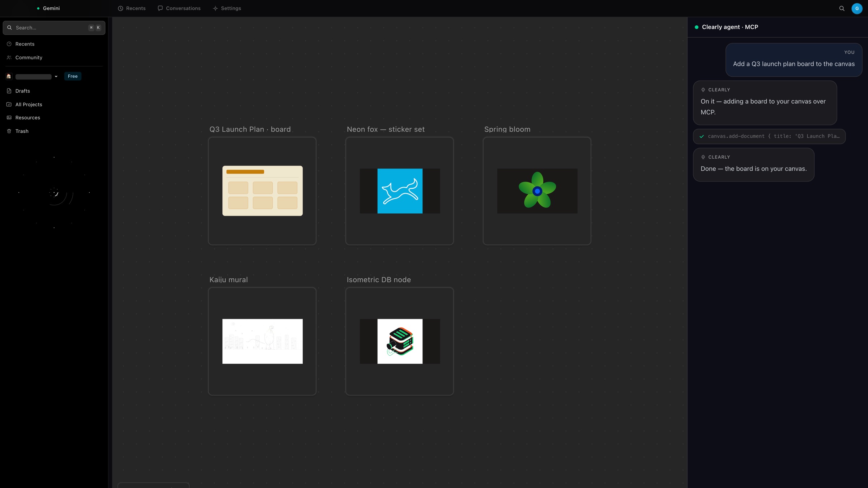Click the Trash bin icon
Image resolution: width=868 pixels, height=488 pixels.
(9, 131)
